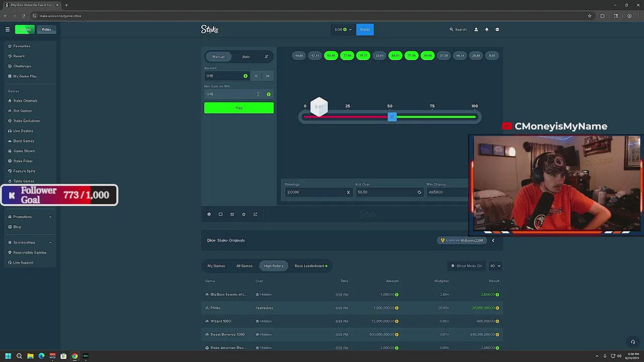Select the Auto betting mode

[246, 57]
